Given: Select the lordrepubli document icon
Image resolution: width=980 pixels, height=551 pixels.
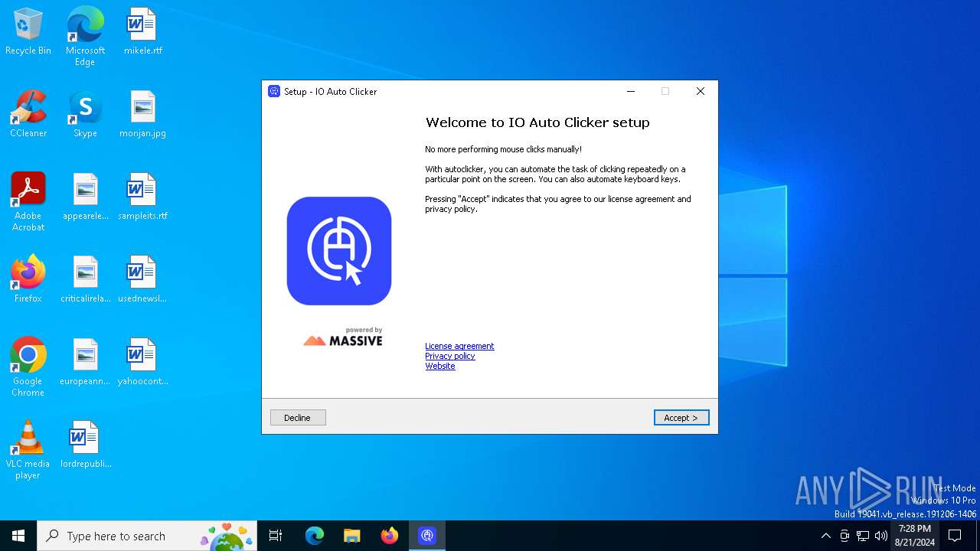Looking at the screenshot, I should (85, 445).
